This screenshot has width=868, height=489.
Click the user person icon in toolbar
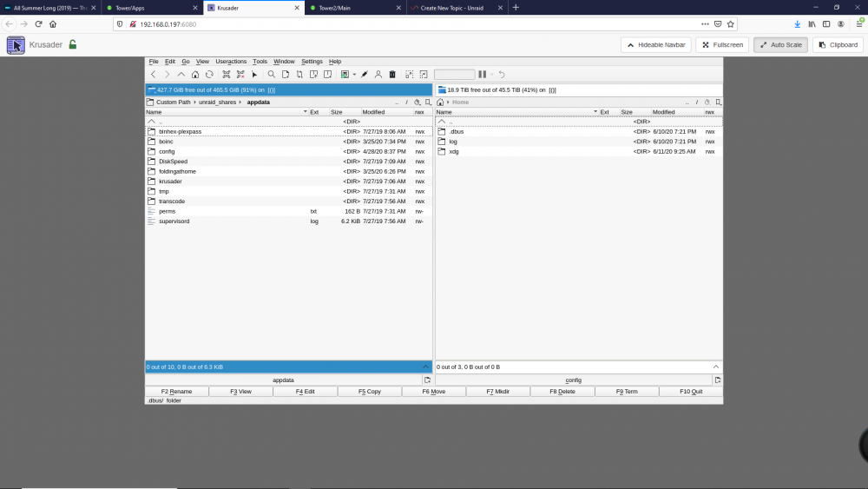click(x=378, y=74)
